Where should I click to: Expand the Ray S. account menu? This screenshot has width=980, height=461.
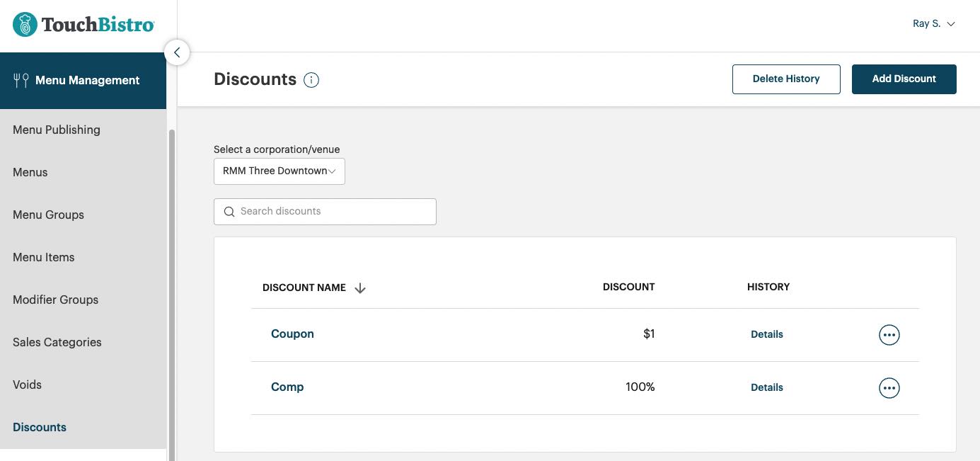(933, 23)
